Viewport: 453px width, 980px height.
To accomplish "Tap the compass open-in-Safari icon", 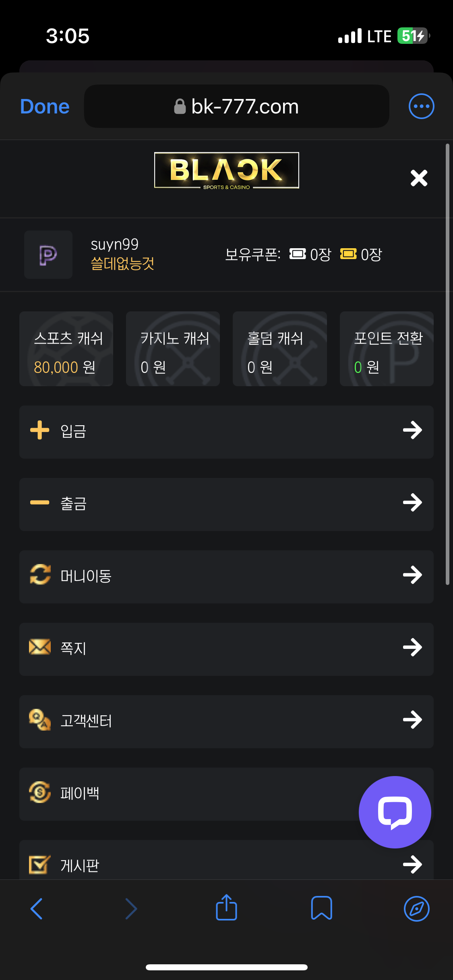I will click(416, 908).
